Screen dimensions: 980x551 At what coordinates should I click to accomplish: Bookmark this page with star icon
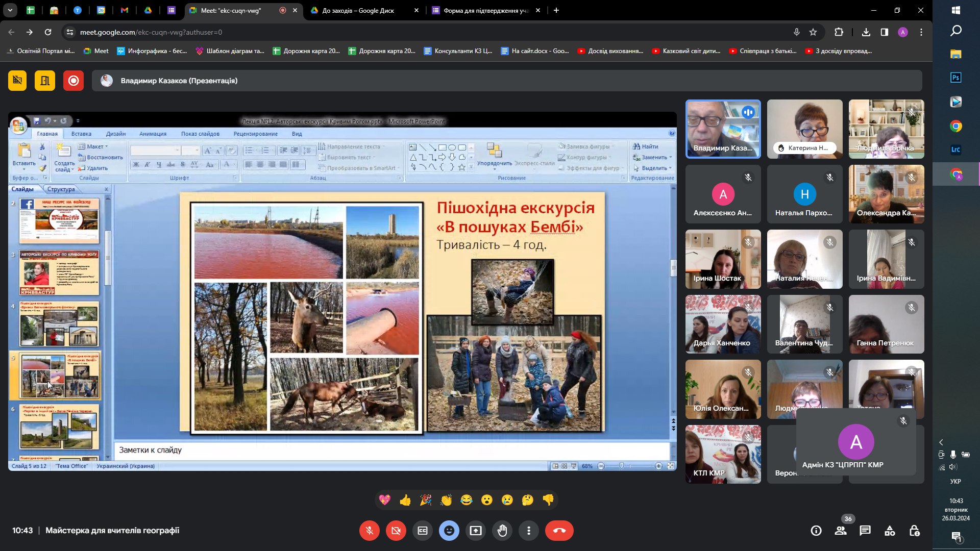click(x=813, y=32)
